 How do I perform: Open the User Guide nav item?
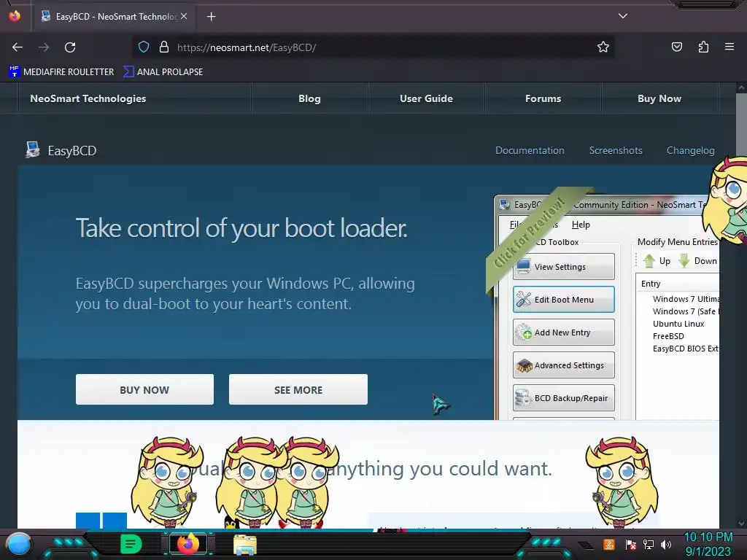click(x=426, y=98)
